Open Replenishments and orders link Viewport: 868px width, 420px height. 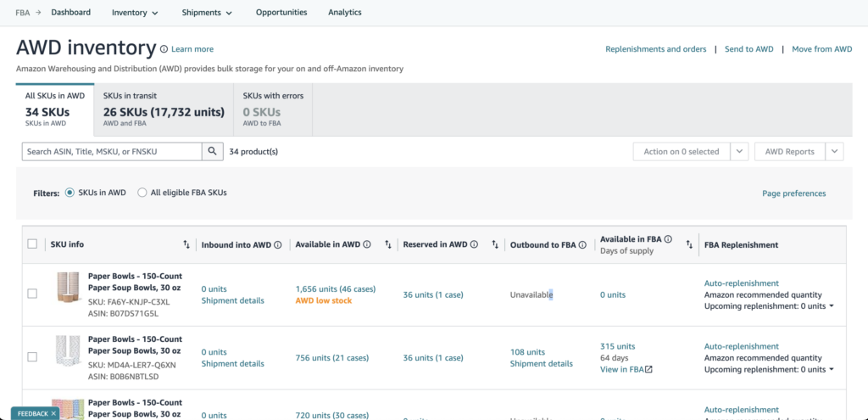pyautogui.click(x=656, y=49)
